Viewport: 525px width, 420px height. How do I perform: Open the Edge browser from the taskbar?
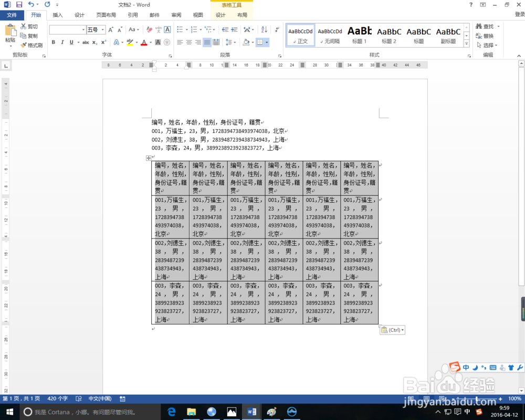coord(172,412)
